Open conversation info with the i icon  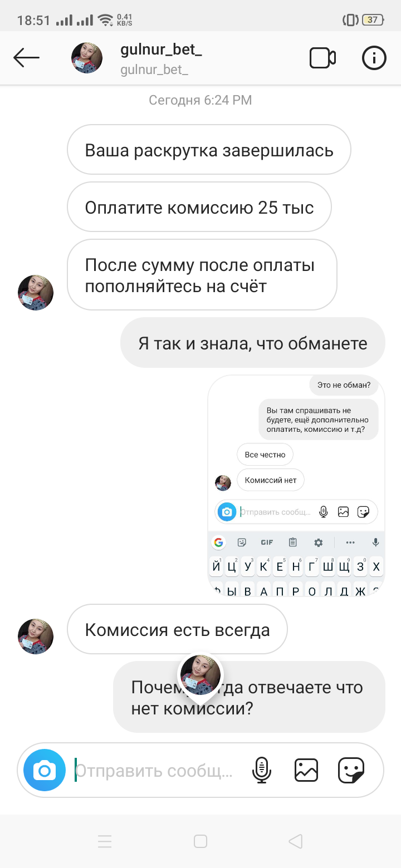click(x=374, y=58)
